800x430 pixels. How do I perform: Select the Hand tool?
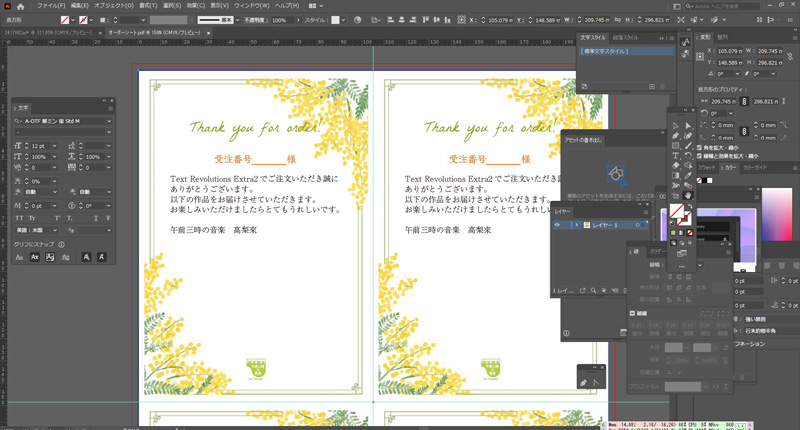click(x=688, y=196)
